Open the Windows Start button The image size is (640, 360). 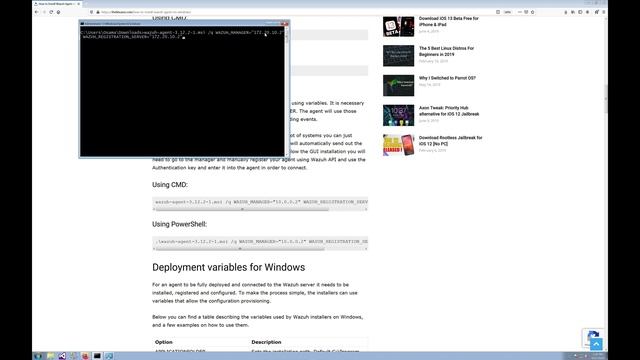click(x=38, y=356)
